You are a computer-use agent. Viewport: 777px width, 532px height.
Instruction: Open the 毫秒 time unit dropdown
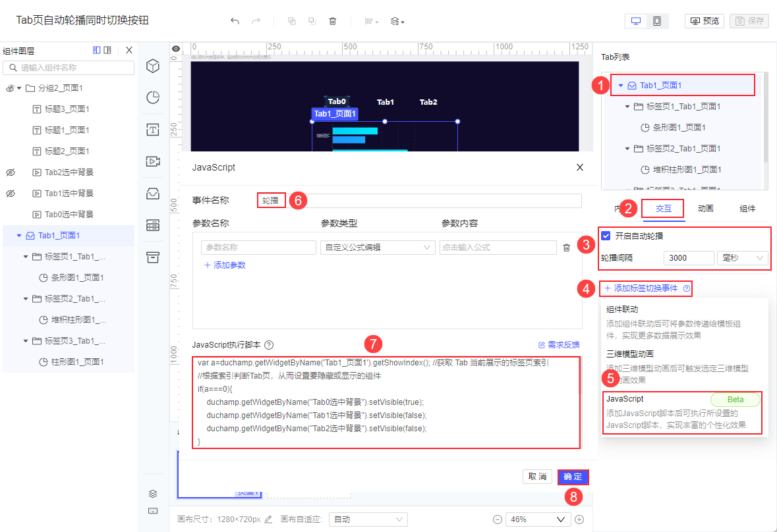(x=742, y=258)
